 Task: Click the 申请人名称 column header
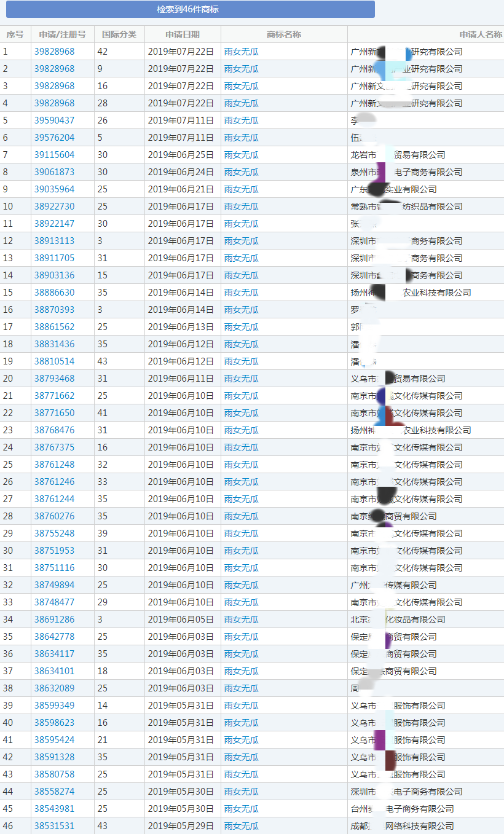pyautogui.click(x=479, y=34)
